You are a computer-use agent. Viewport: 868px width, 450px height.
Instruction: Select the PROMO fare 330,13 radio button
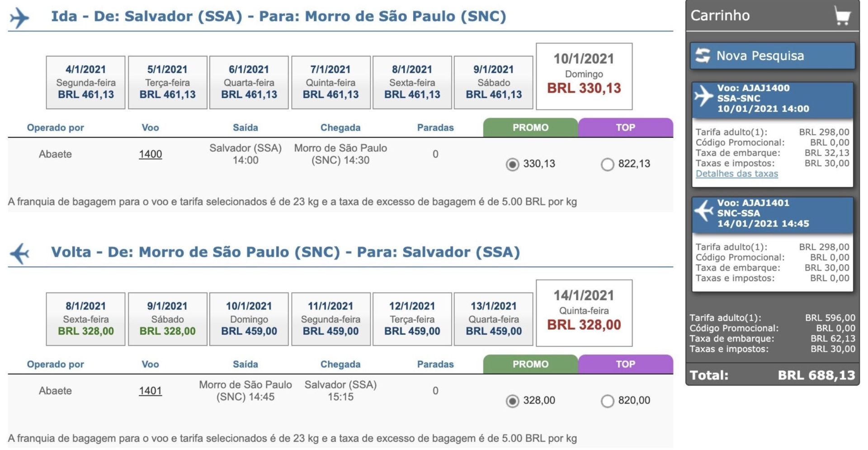[512, 164]
